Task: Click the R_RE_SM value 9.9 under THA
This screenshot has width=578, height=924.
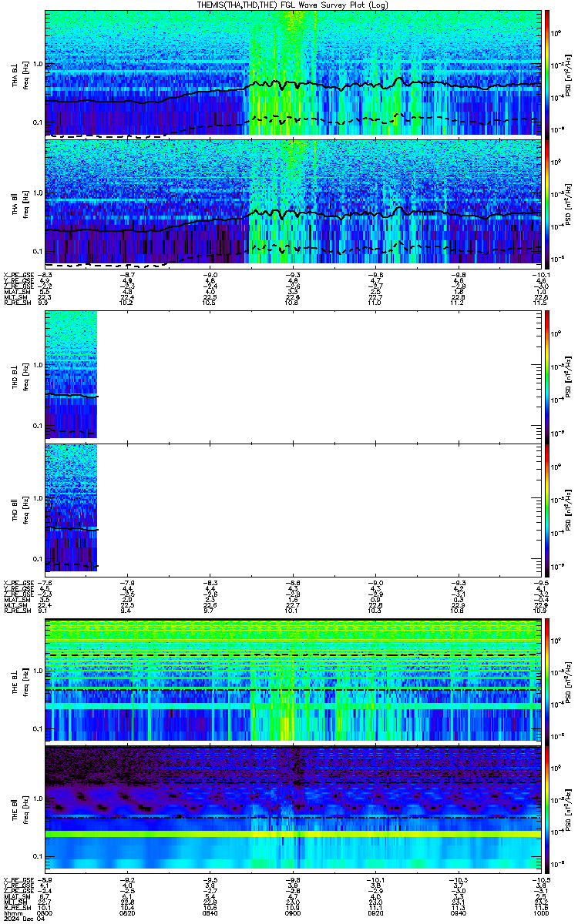Action: point(45,303)
